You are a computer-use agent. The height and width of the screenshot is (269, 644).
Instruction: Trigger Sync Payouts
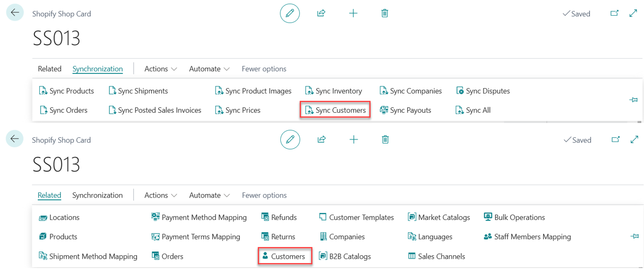click(x=405, y=110)
